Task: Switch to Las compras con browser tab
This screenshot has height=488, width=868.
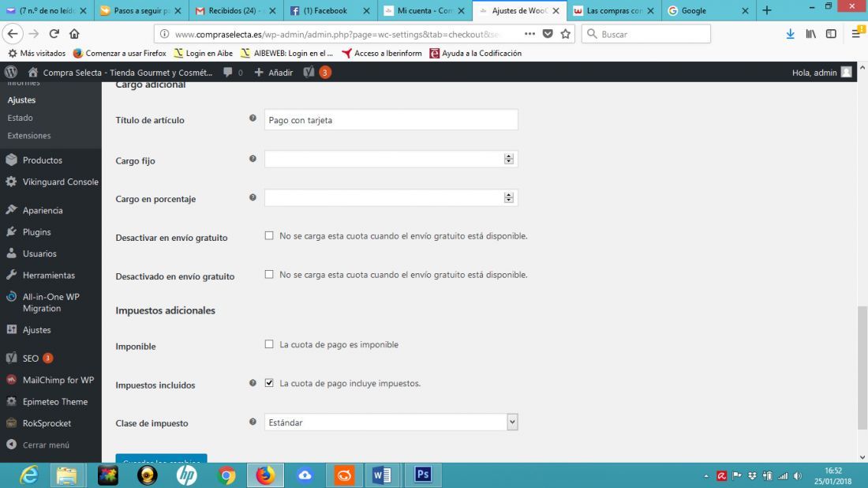Action: (613, 10)
